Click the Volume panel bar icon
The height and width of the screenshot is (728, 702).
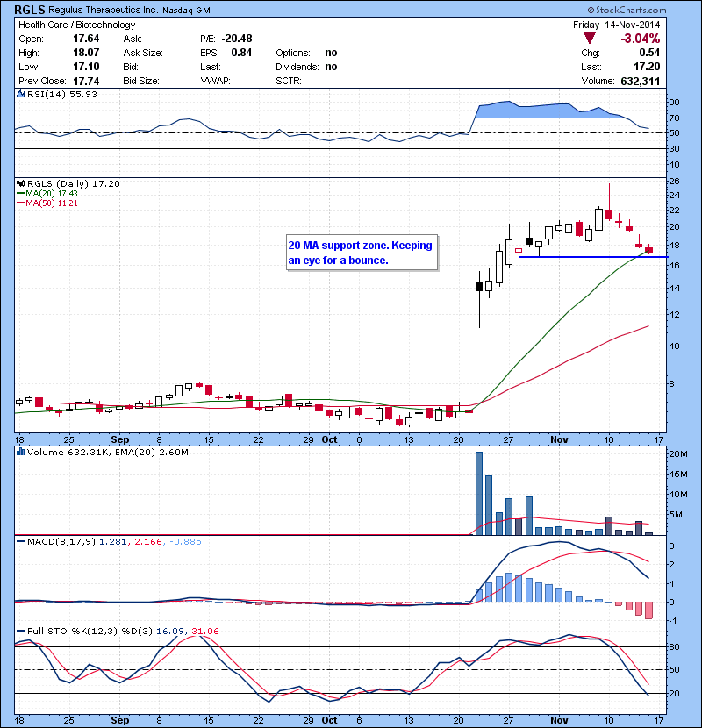click(x=20, y=452)
